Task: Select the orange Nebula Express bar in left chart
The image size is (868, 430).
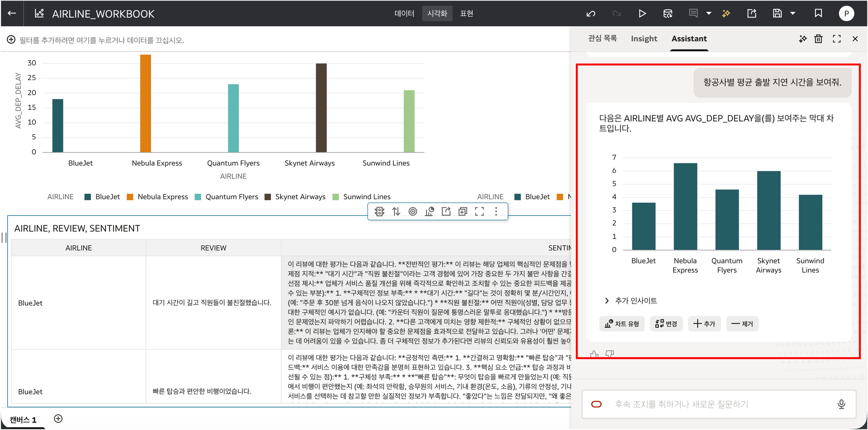Action: [145, 103]
